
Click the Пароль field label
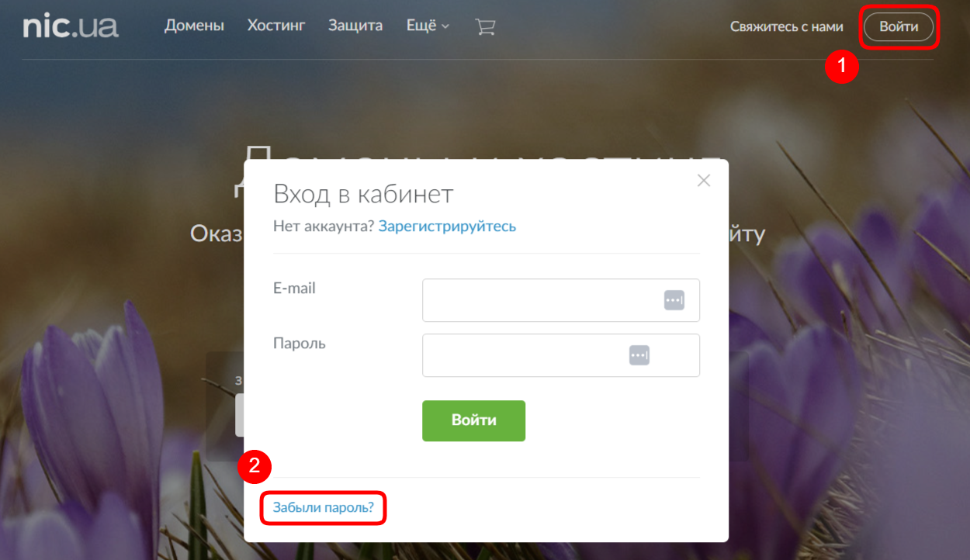coord(299,344)
